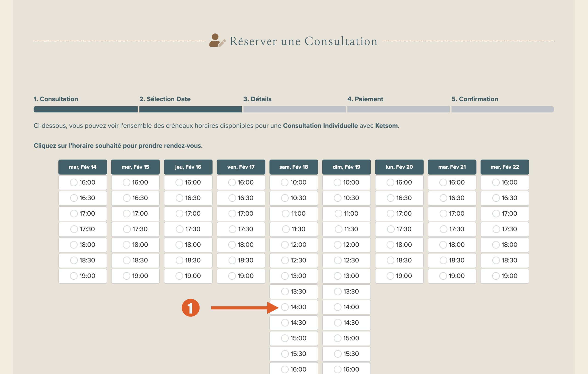Select 12:30 on sam, Fév 18
The height and width of the screenshot is (374, 588).
pyautogui.click(x=294, y=261)
